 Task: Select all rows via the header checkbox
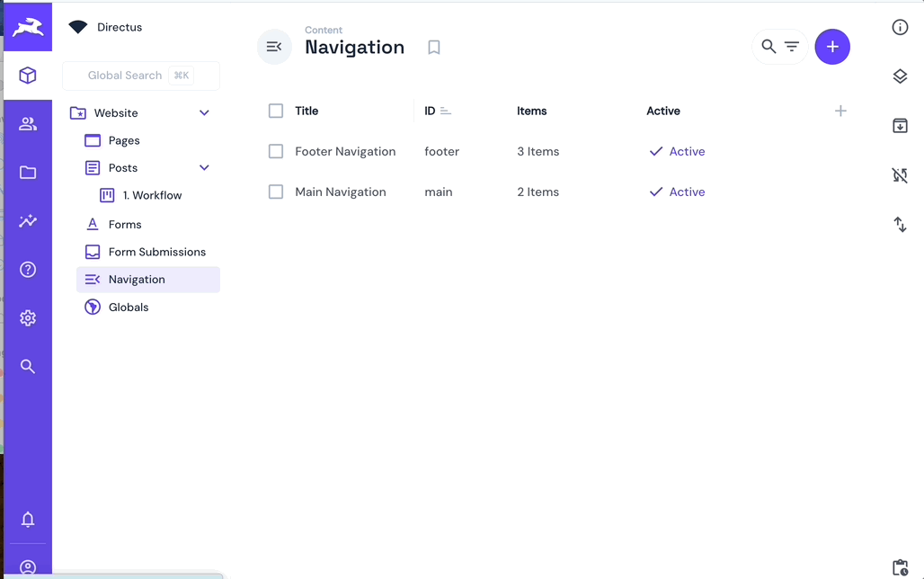tap(276, 111)
